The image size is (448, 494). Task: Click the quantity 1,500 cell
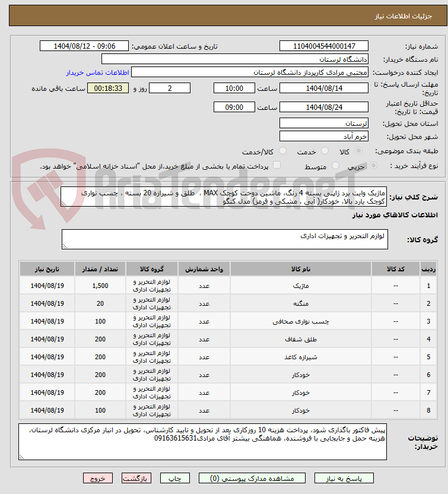100,286
